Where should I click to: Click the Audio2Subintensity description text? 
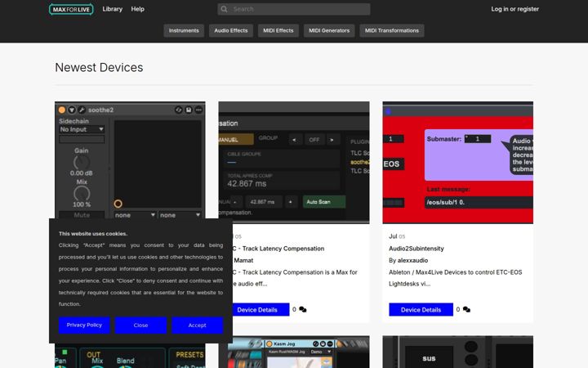click(455, 278)
